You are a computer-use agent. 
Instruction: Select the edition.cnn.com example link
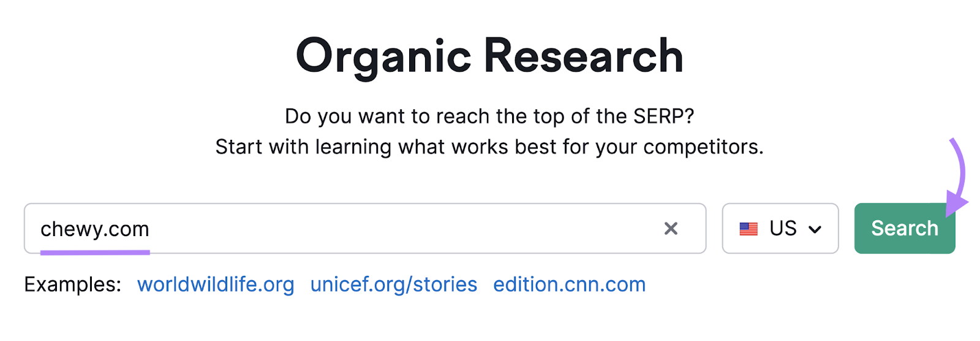tap(569, 285)
